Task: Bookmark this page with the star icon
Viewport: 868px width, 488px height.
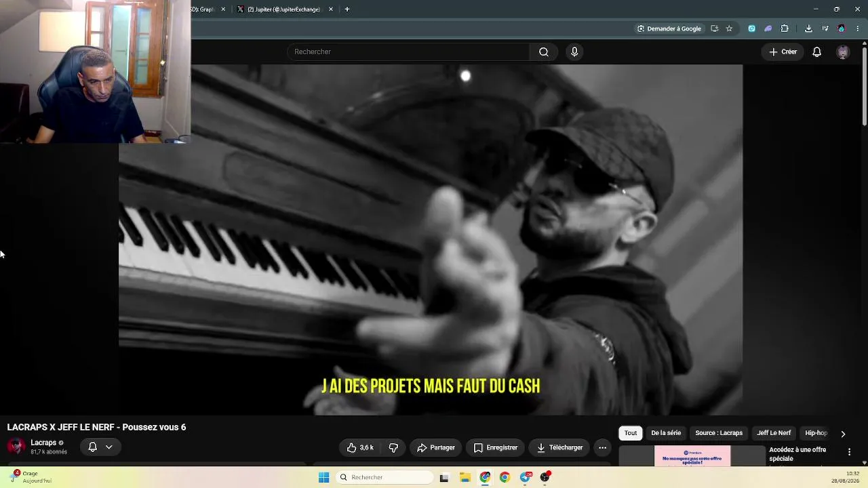Action: click(729, 28)
